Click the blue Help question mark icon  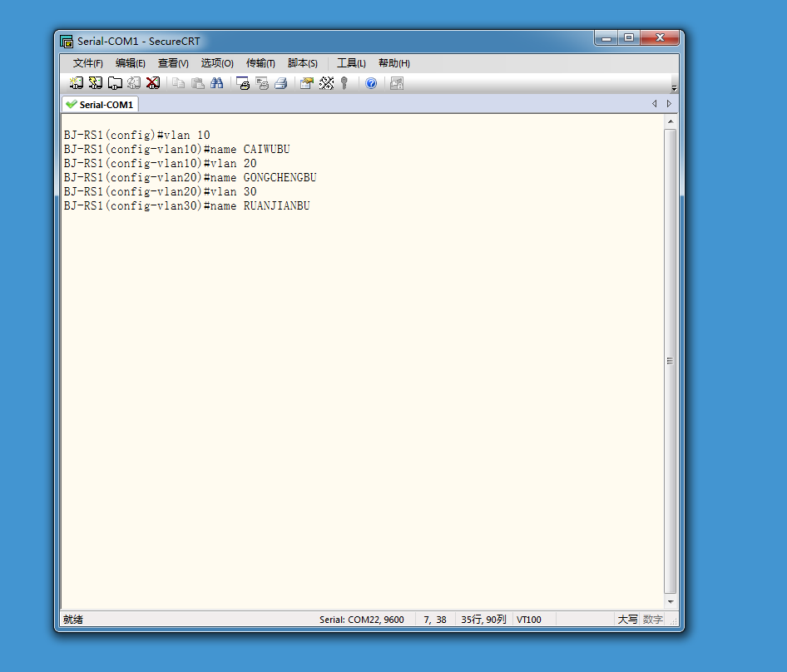pos(371,83)
